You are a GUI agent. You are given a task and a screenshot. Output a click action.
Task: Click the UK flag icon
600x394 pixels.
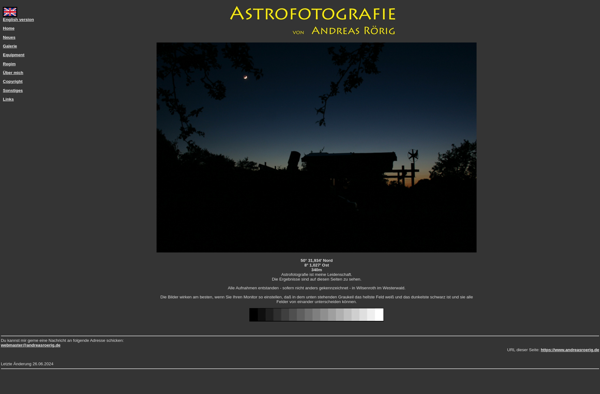[10, 12]
